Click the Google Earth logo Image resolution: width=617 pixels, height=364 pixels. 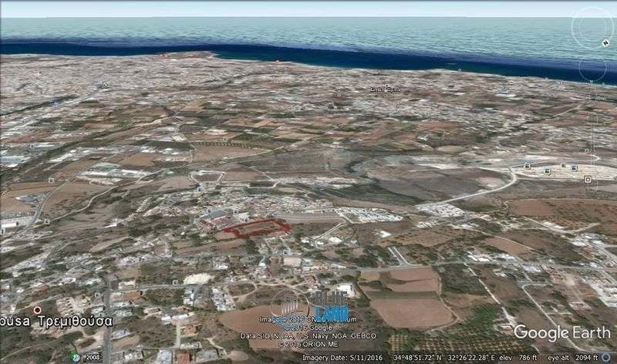click(561, 333)
